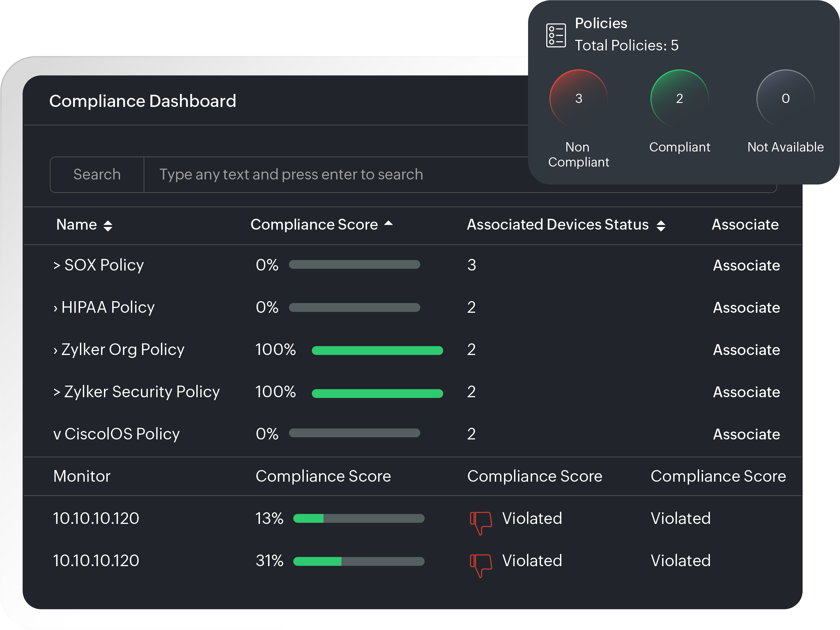Click the Not Available counter circle
This screenshot has height=630, width=840.
785,98
